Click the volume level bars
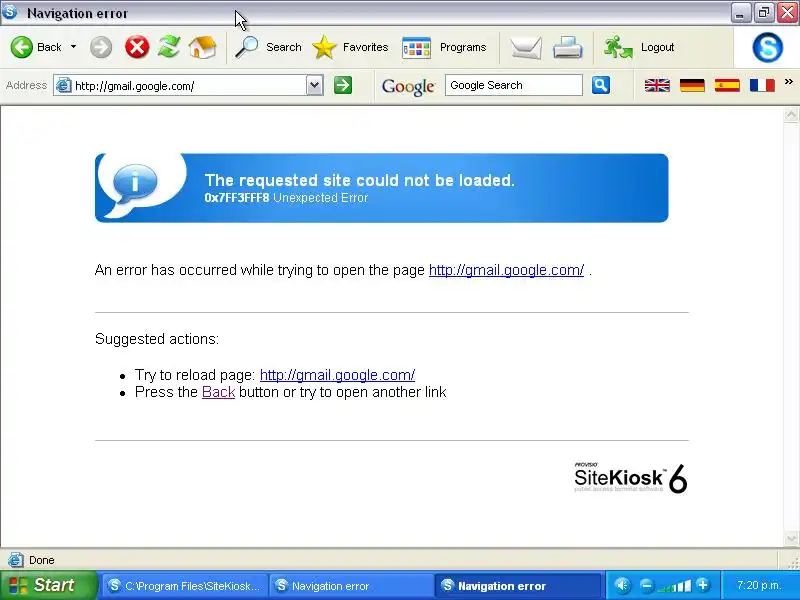This screenshot has height=600, width=800. 674,586
